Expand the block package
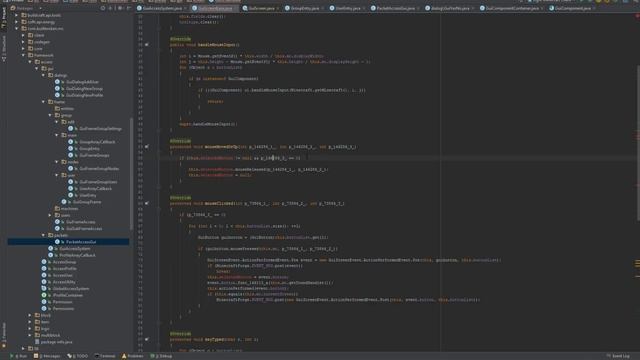 (30, 316)
